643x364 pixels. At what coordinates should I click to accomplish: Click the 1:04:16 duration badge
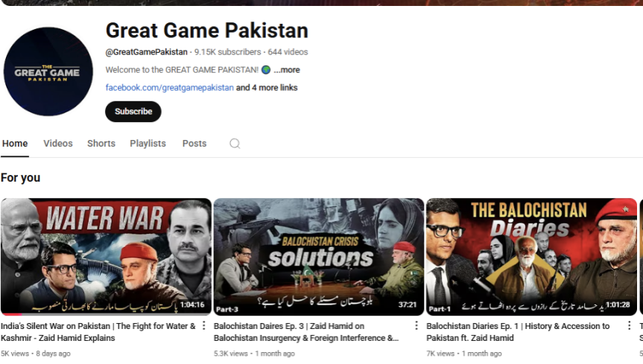coord(193,305)
